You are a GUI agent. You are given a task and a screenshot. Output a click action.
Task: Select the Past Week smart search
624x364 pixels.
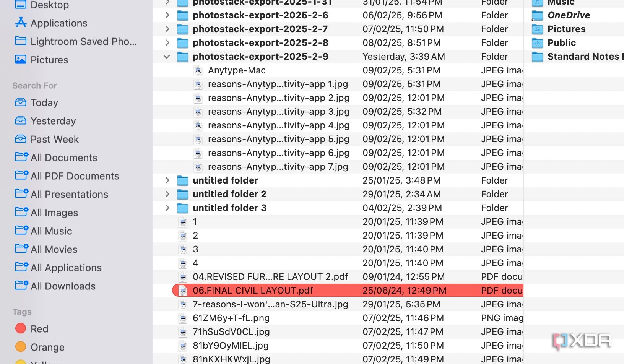pos(55,139)
